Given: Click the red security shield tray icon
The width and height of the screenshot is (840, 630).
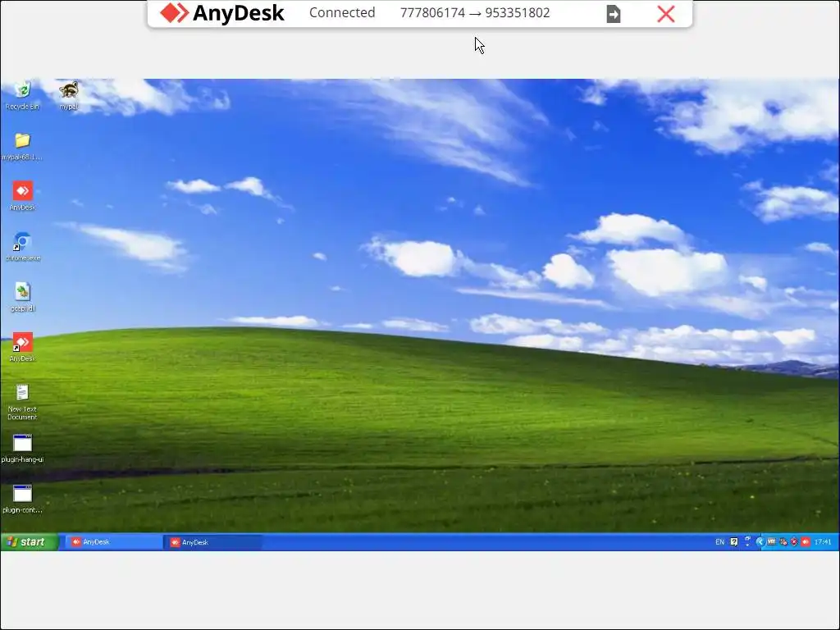Looking at the screenshot, I should 794,542.
